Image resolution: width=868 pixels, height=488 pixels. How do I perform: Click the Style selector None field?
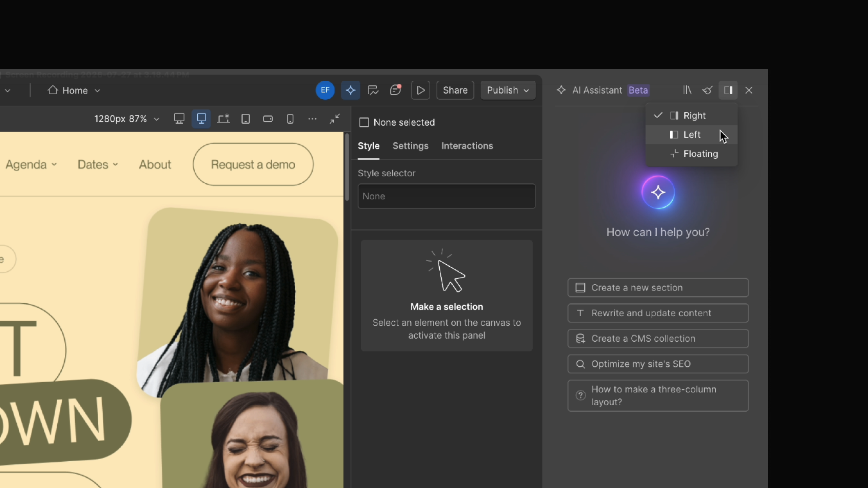point(447,196)
